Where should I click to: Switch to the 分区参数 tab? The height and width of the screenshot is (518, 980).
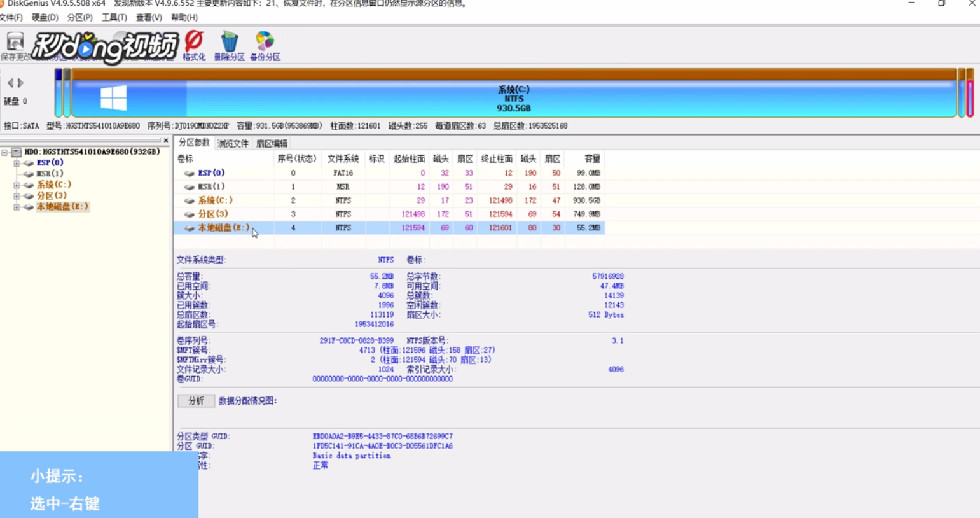click(x=194, y=143)
